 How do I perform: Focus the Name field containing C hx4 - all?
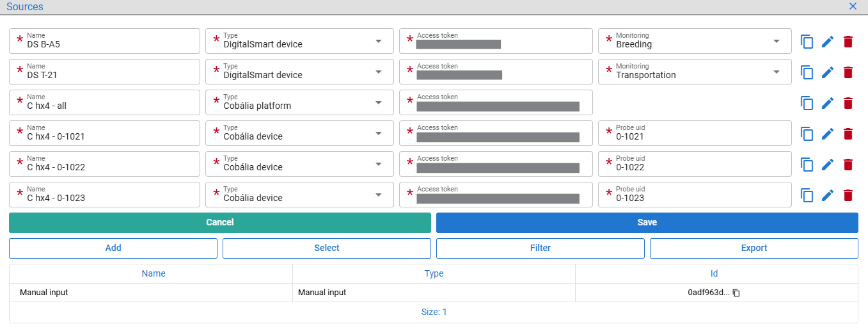click(x=104, y=102)
